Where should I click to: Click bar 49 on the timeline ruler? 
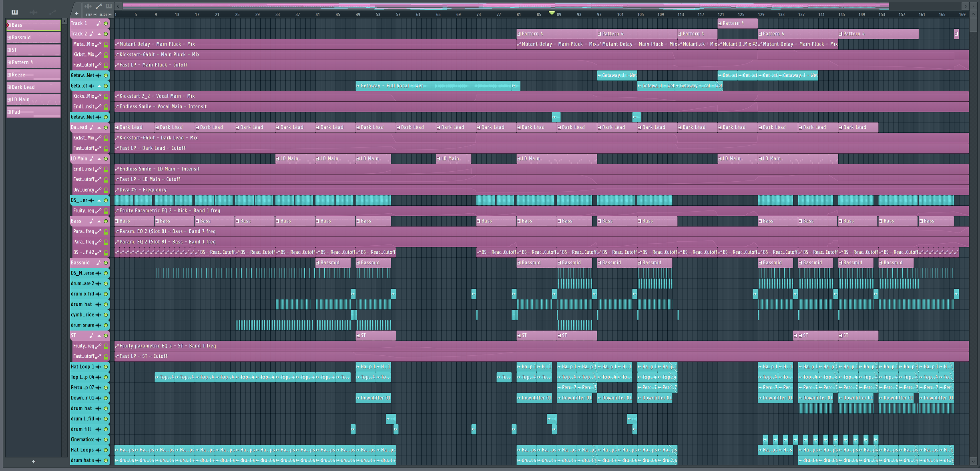[x=358, y=14]
